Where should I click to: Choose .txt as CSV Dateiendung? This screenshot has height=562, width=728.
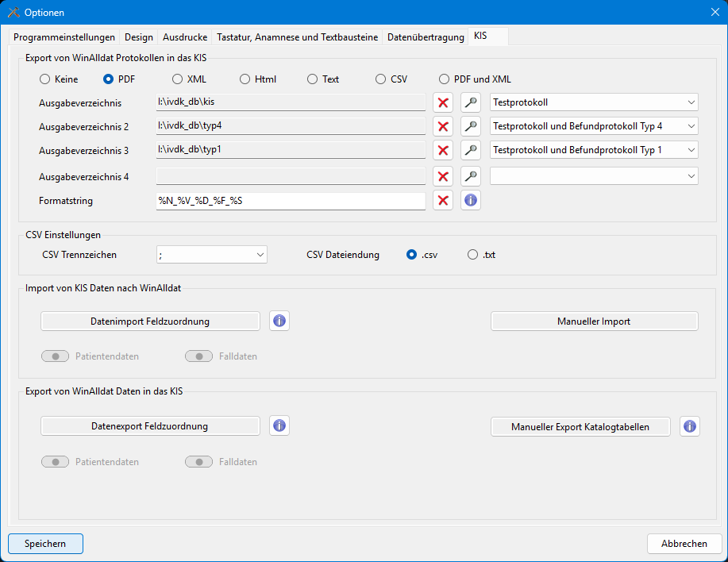coord(473,255)
